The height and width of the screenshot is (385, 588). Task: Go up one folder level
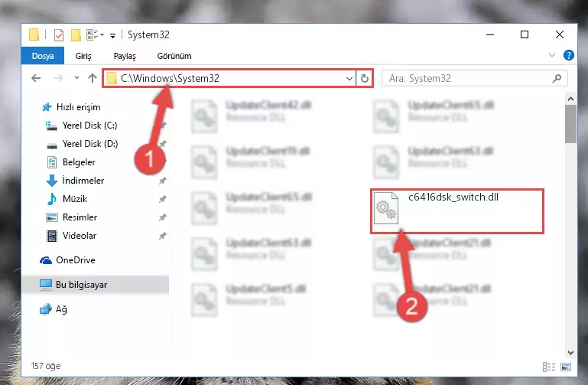point(93,78)
